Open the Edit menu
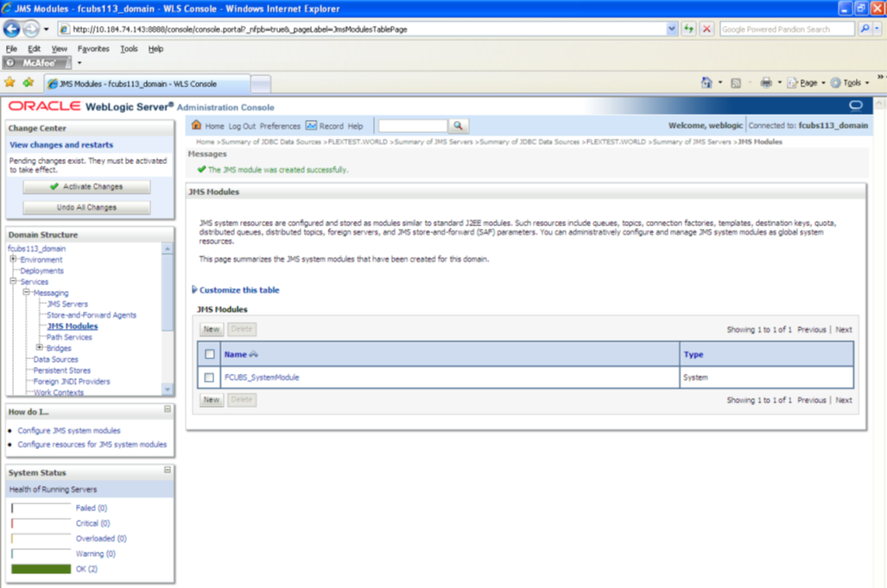 point(34,48)
